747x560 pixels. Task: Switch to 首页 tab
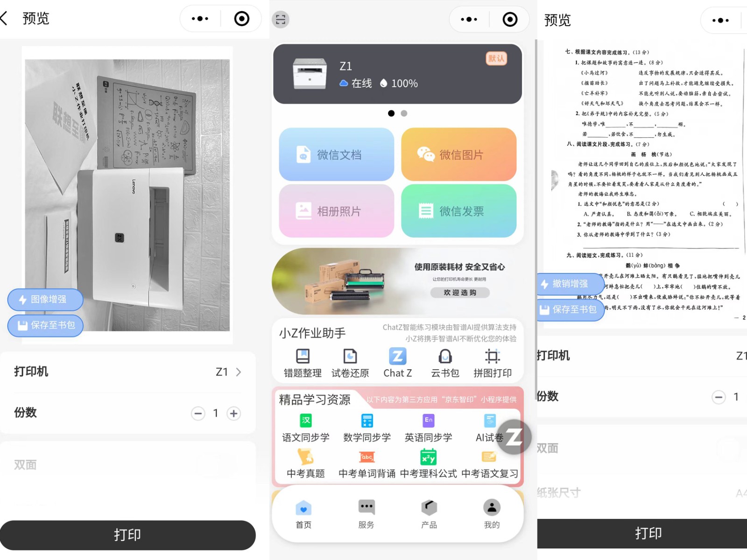(x=303, y=514)
